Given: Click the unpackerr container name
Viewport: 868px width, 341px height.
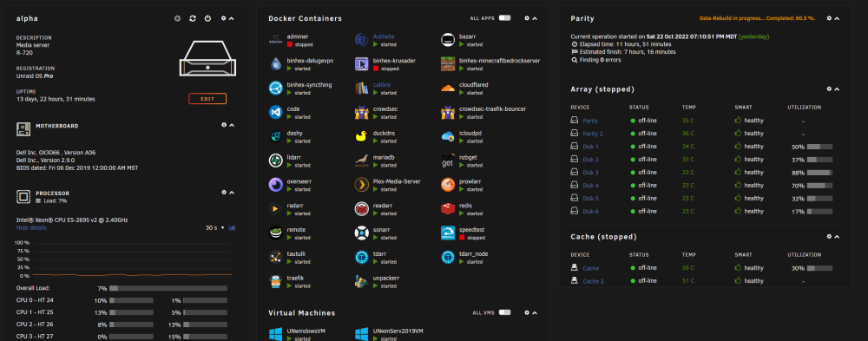Looking at the screenshot, I should [386, 278].
